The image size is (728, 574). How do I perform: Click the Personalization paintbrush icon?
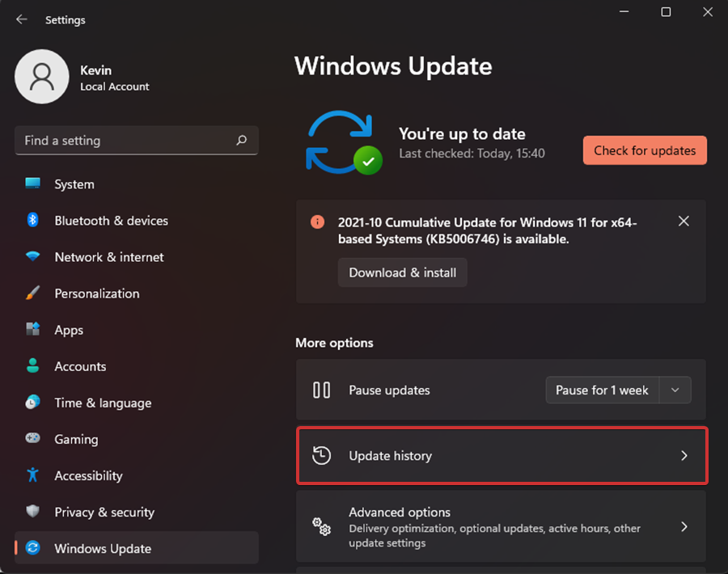(33, 293)
